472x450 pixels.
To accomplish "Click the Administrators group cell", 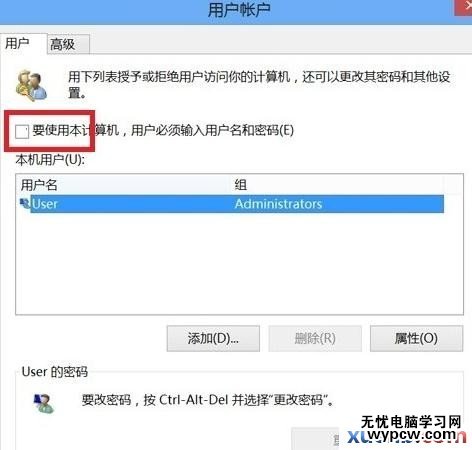I will pyautogui.click(x=278, y=204).
